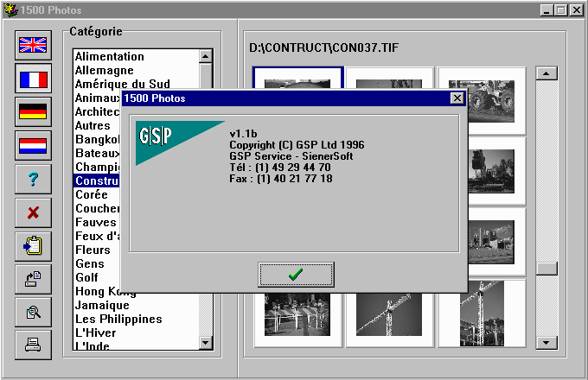This screenshot has width=588, height=380.
Task: Select the French flag language button
Action: pyautogui.click(x=33, y=80)
